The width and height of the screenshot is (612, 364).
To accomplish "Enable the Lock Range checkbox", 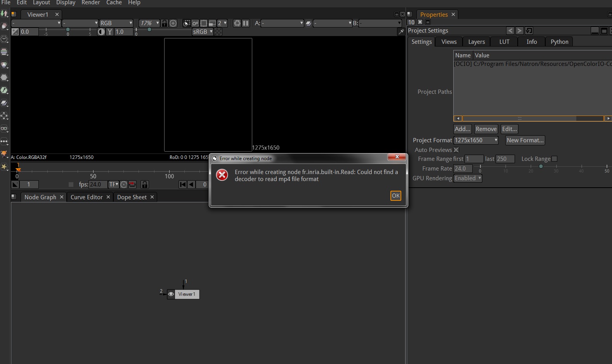I will coord(554,159).
